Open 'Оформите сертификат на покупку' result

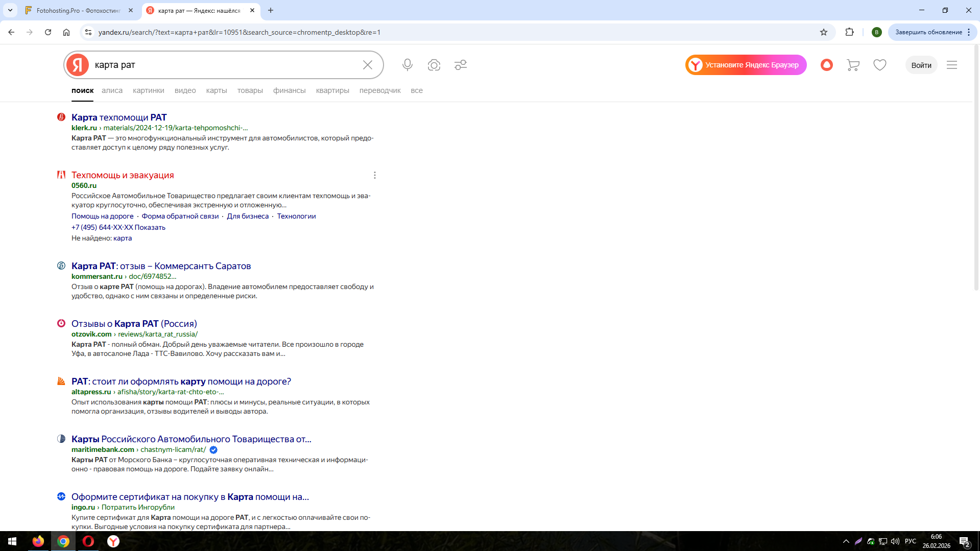tap(190, 497)
